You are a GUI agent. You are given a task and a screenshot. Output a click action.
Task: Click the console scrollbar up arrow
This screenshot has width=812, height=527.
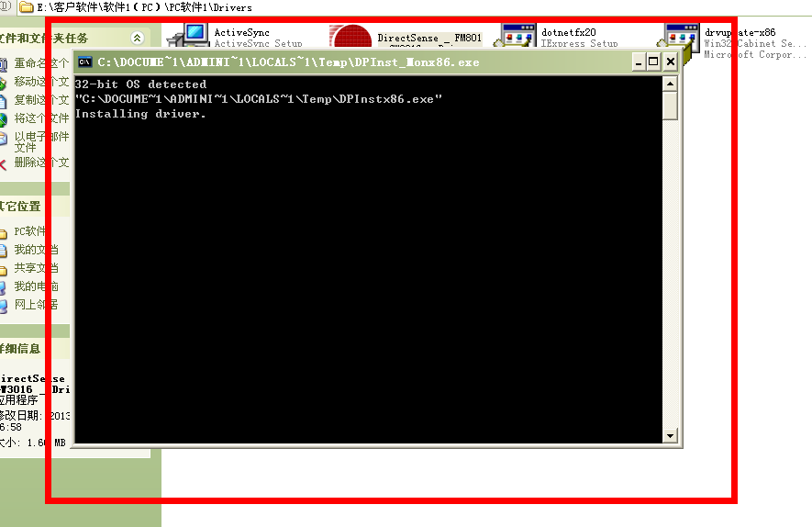click(670, 84)
